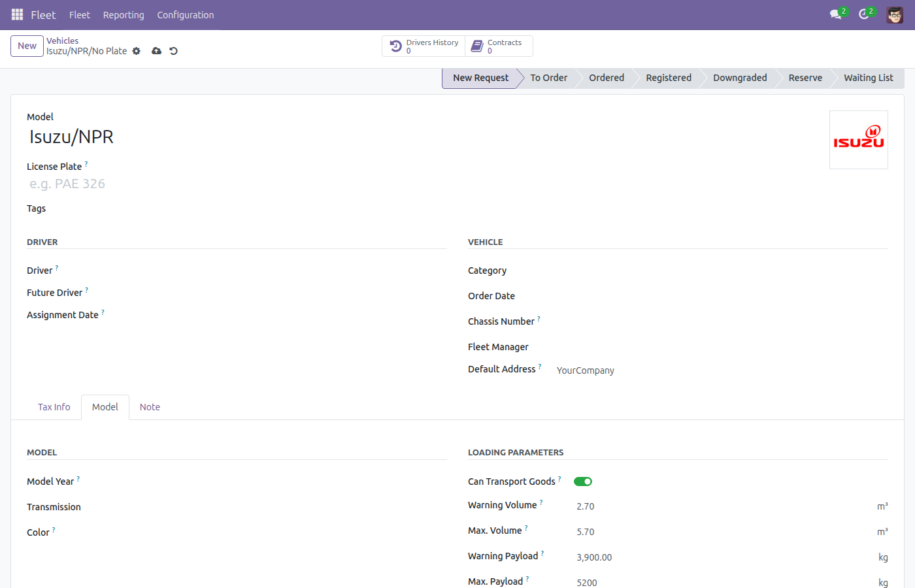The image size is (915, 588).
Task: Show help tooltip for Assignment Date
Action: pos(103,312)
